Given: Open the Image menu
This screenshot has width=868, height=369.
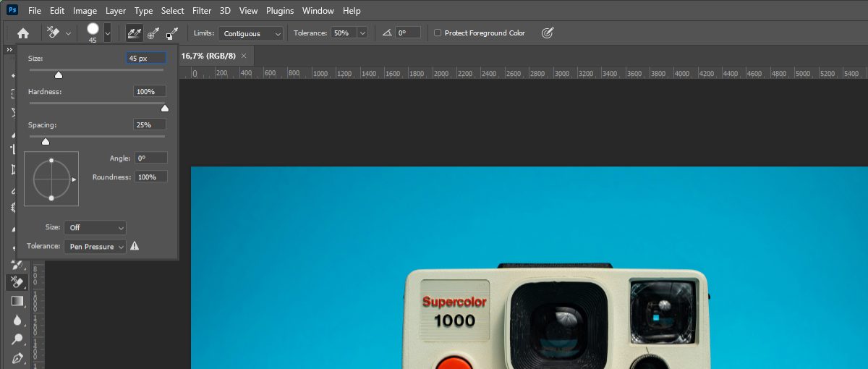Looking at the screenshot, I should tap(85, 11).
